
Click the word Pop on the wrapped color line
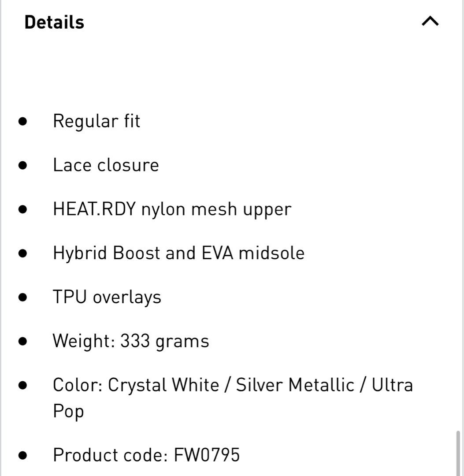click(x=68, y=411)
